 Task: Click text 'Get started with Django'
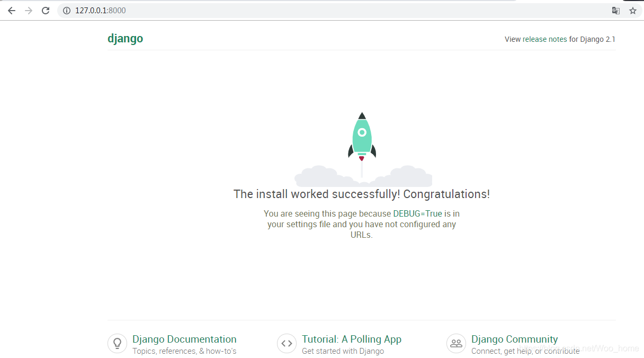point(343,351)
